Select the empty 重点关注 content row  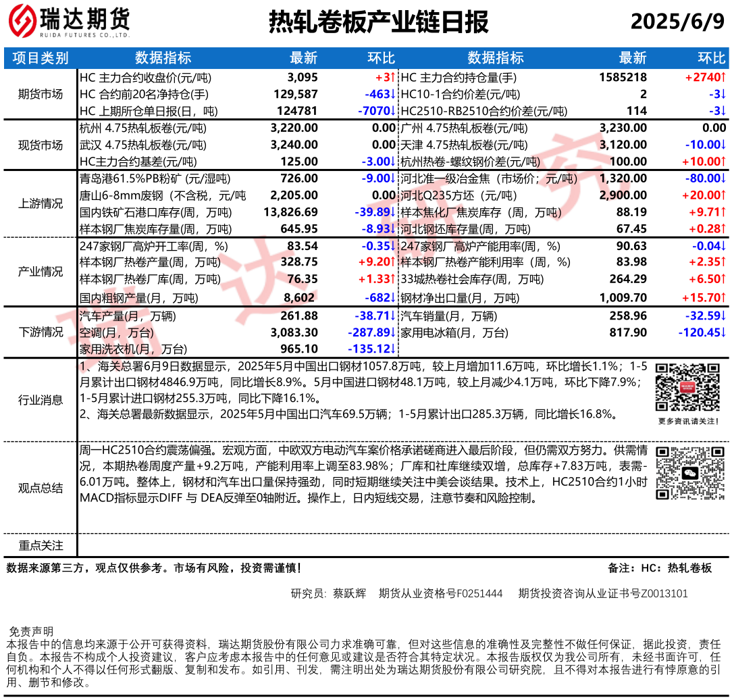[x=403, y=545]
